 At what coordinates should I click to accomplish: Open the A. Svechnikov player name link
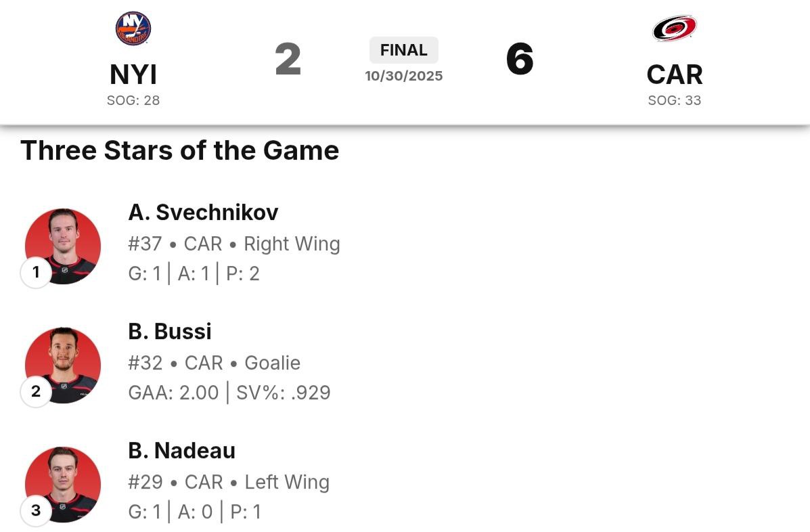click(x=203, y=213)
